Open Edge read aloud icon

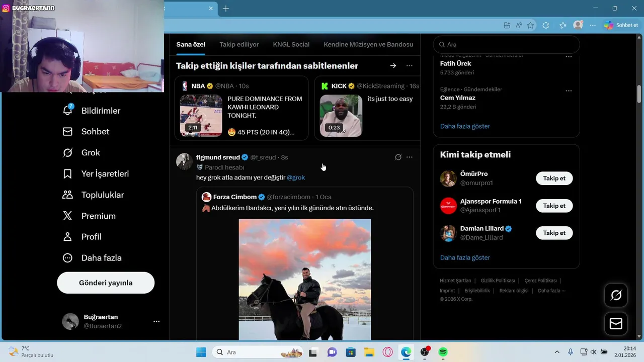(519, 25)
